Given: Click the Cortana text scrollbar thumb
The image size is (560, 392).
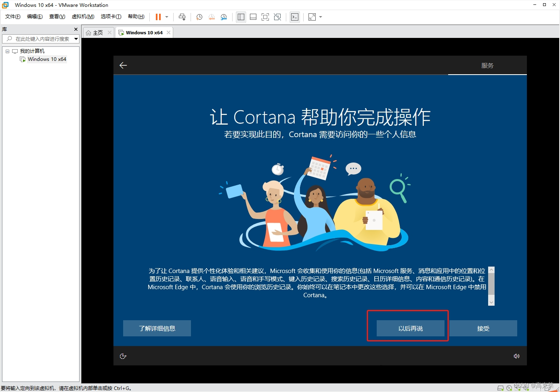Looking at the screenshot, I should coord(491,285).
